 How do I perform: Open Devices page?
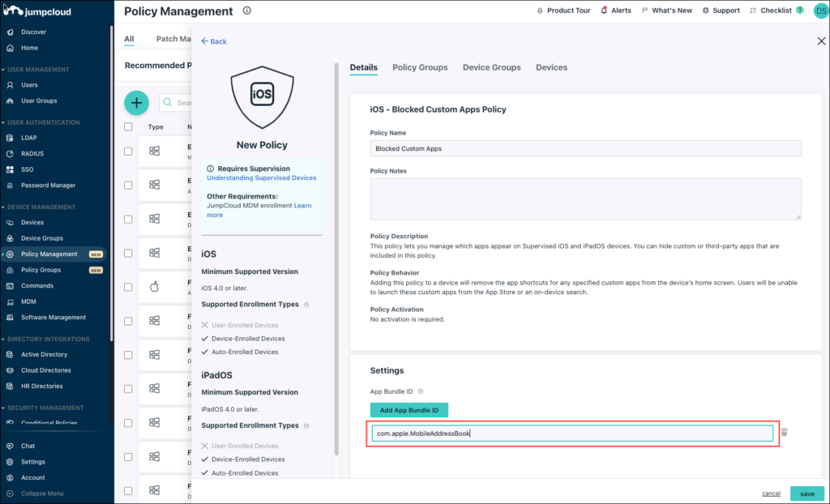coord(32,223)
